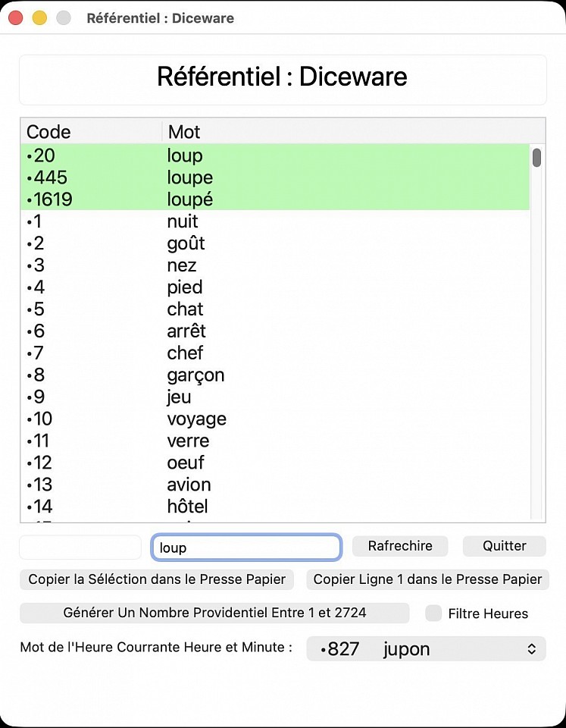Focus the empty code input field
This screenshot has height=728, width=566.
point(80,547)
